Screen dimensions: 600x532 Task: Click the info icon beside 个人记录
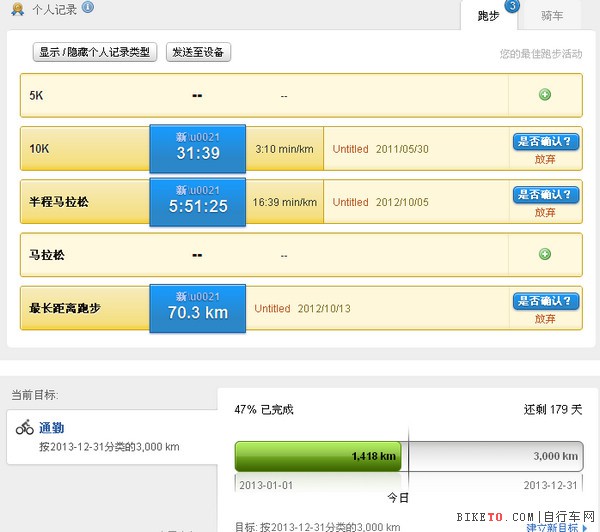click(x=88, y=7)
